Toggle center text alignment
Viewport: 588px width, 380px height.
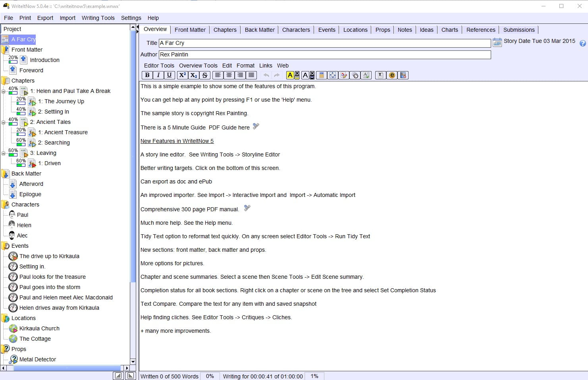[229, 75]
